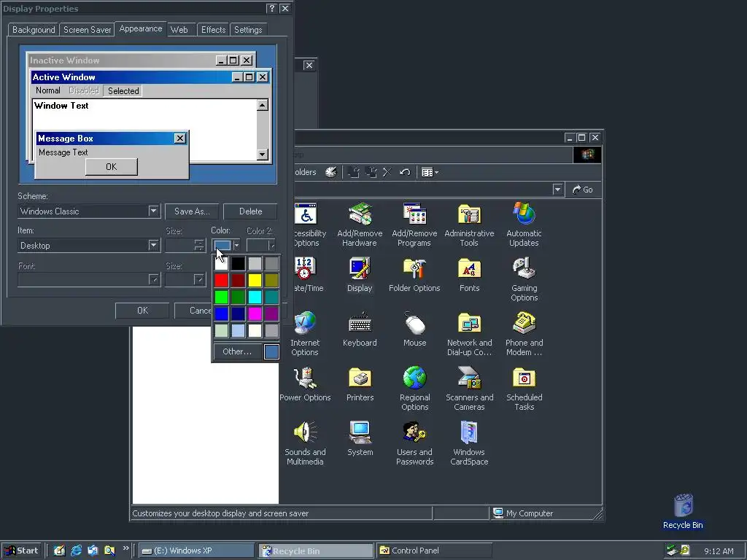Screen dimensions: 747x560
Task: Click the Display Properties OK button
Action: point(142,311)
